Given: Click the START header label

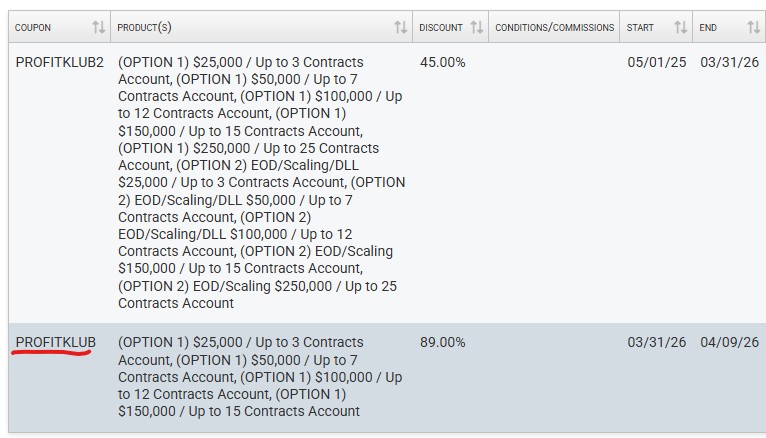Looking at the screenshot, I should pyautogui.click(x=640, y=28).
